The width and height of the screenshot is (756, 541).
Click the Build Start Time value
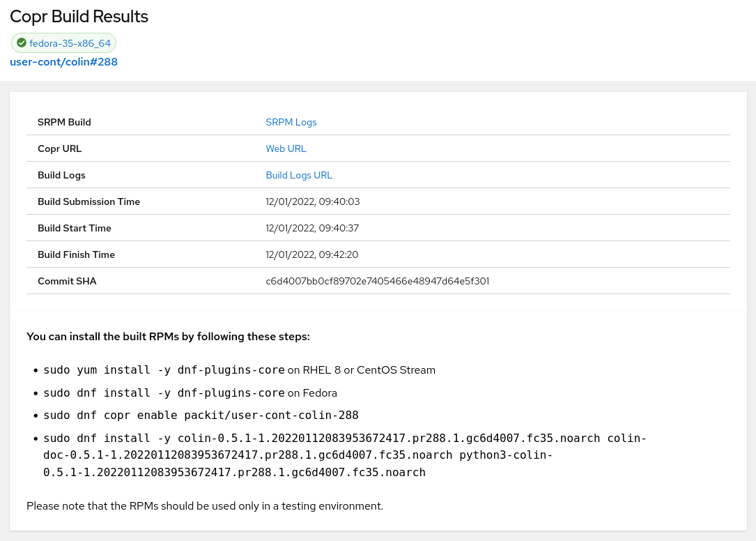[x=312, y=228]
